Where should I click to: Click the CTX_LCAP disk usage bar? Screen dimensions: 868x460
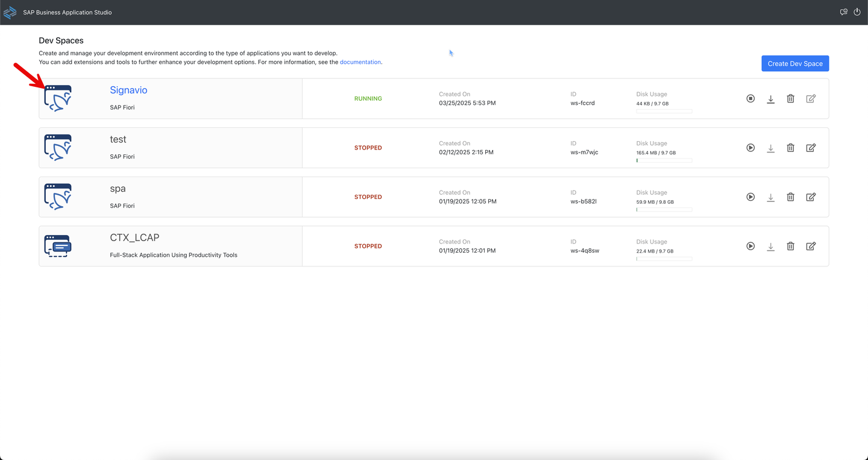click(x=664, y=259)
